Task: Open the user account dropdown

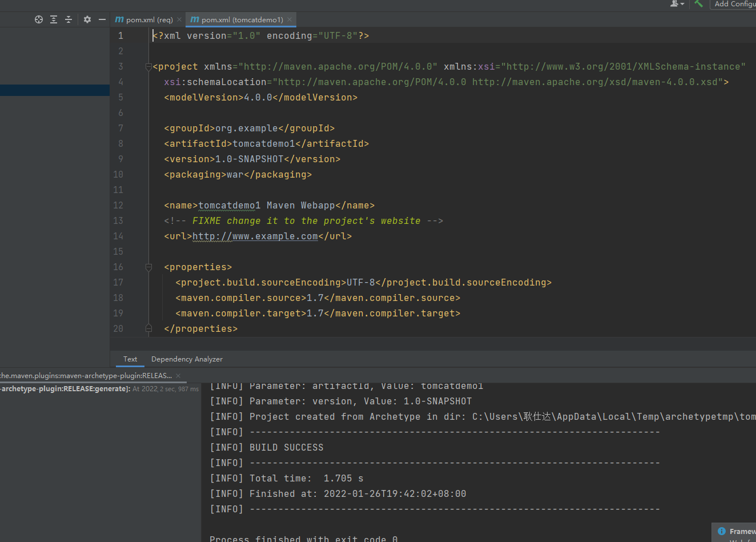Action: click(677, 3)
